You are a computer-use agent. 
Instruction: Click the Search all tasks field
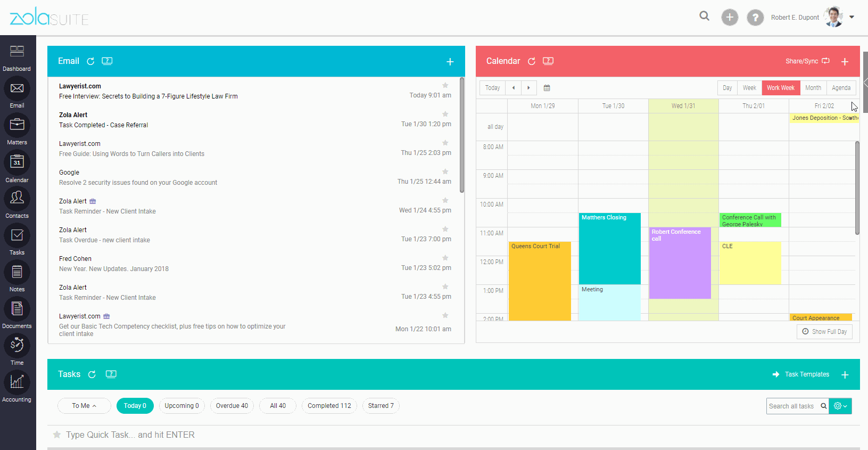793,406
